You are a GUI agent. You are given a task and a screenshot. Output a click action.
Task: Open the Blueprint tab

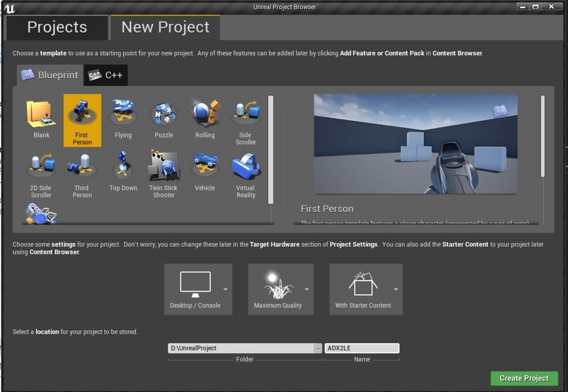coord(49,75)
